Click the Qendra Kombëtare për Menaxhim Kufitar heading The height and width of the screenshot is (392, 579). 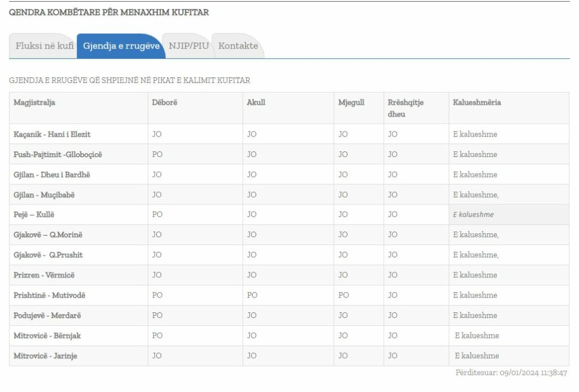click(109, 12)
